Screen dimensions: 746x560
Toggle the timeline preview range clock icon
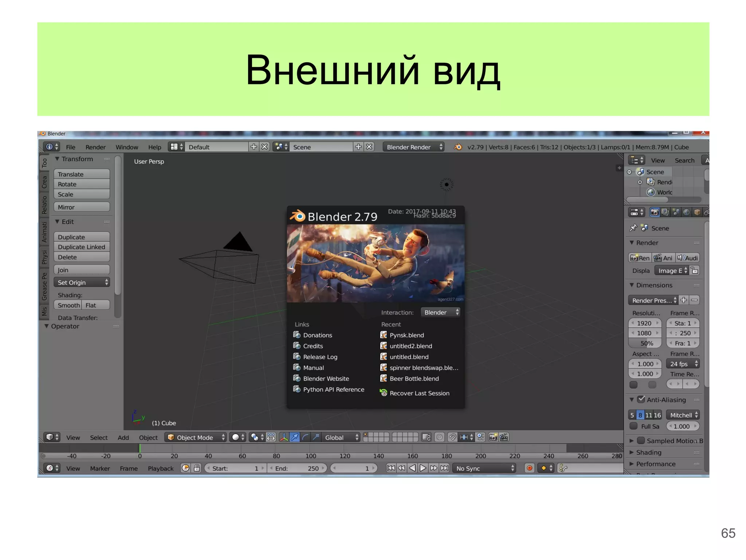186,468
